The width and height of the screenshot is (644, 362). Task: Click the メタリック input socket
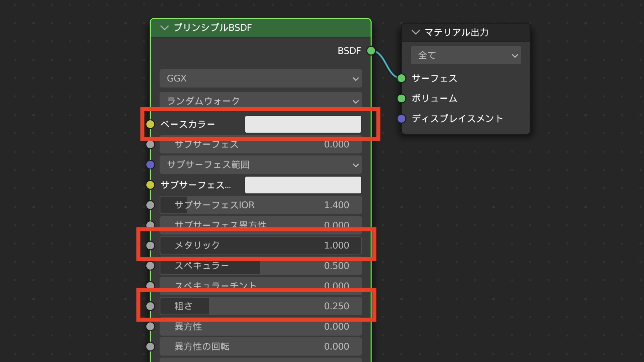tap(150, 245)
